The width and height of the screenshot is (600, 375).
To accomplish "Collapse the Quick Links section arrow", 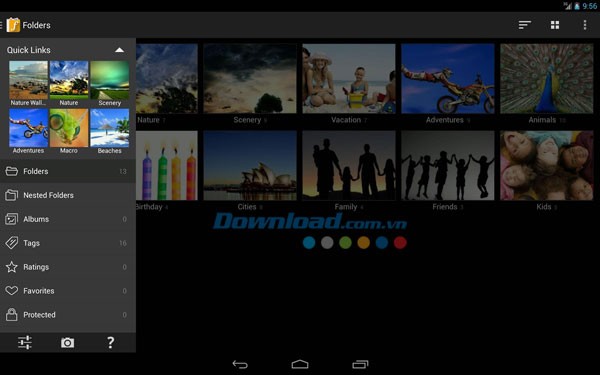I will (119, 50).
